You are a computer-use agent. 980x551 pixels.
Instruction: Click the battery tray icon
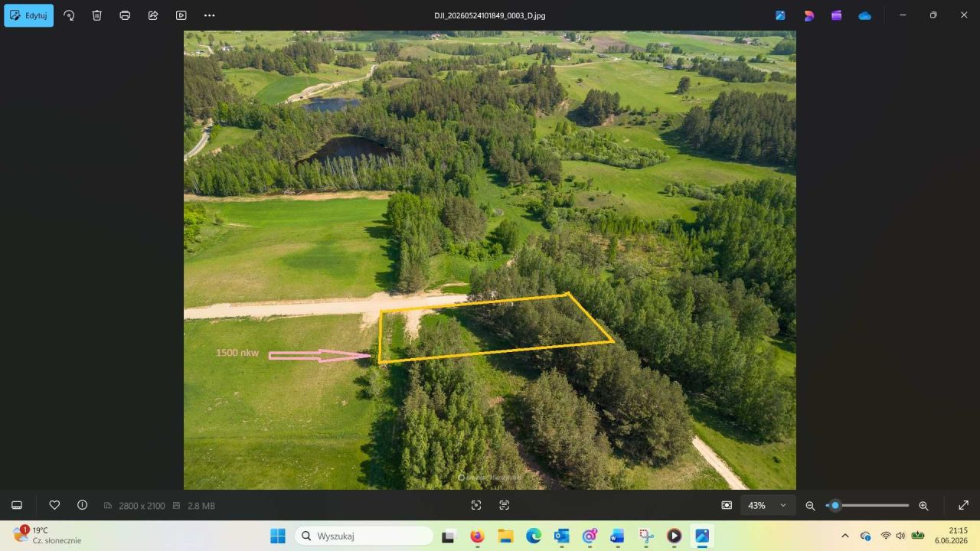pyautogui.click(x=917, y=536)
